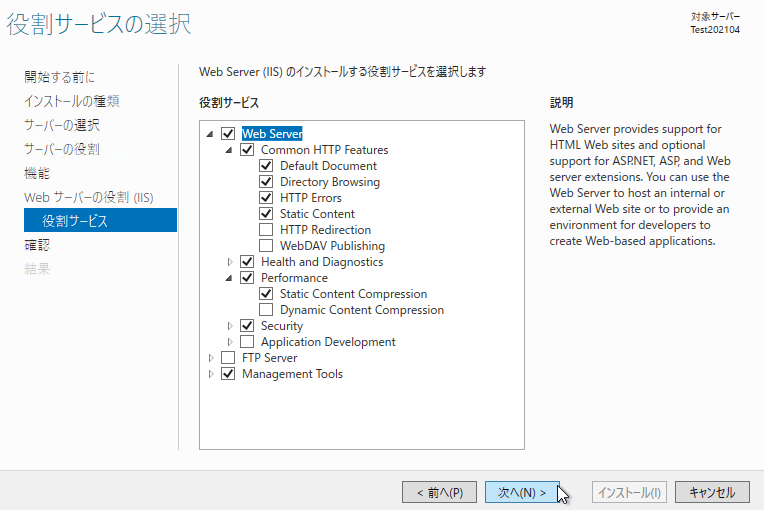Screen dimensions: 764x510
Task: Uncheck the Web Server checkbox
Action: tap(228, 133)
